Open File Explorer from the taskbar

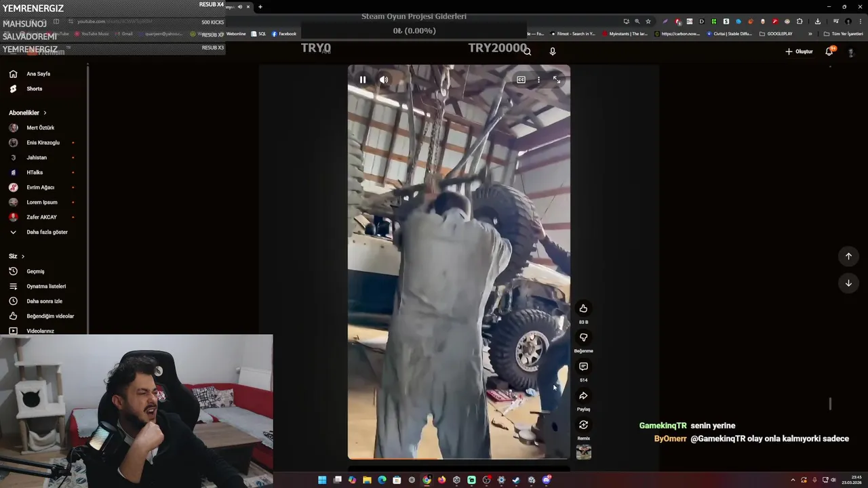367,480
